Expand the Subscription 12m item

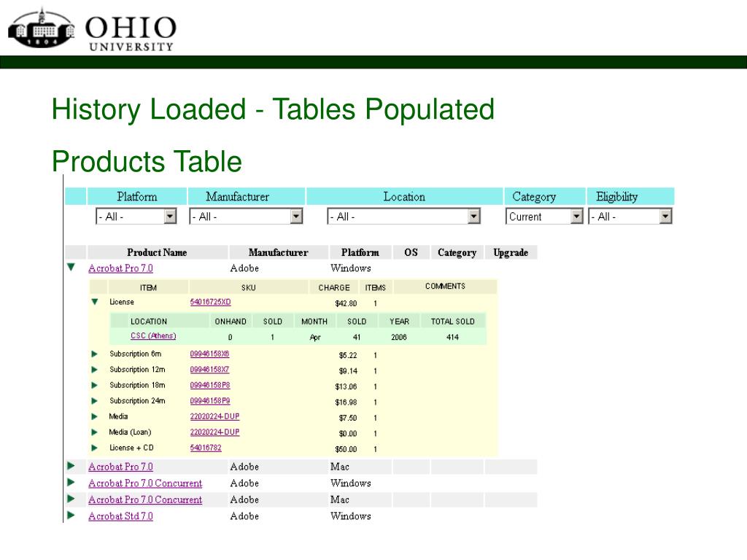[x=94, y=370]
